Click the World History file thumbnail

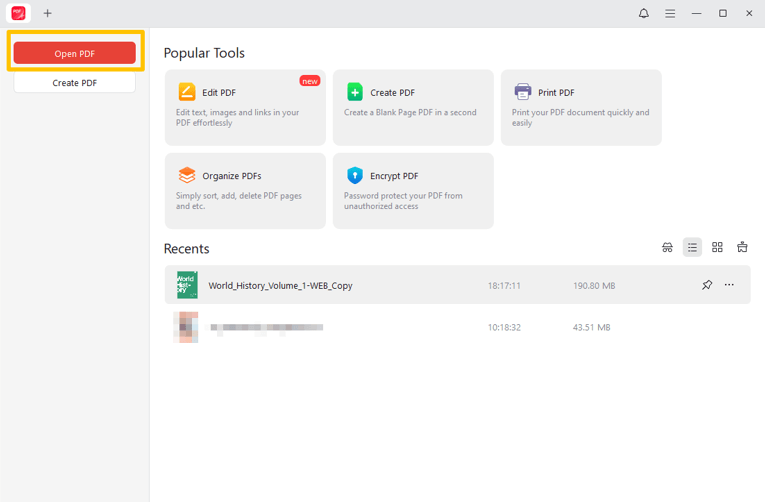click(187, 285)
